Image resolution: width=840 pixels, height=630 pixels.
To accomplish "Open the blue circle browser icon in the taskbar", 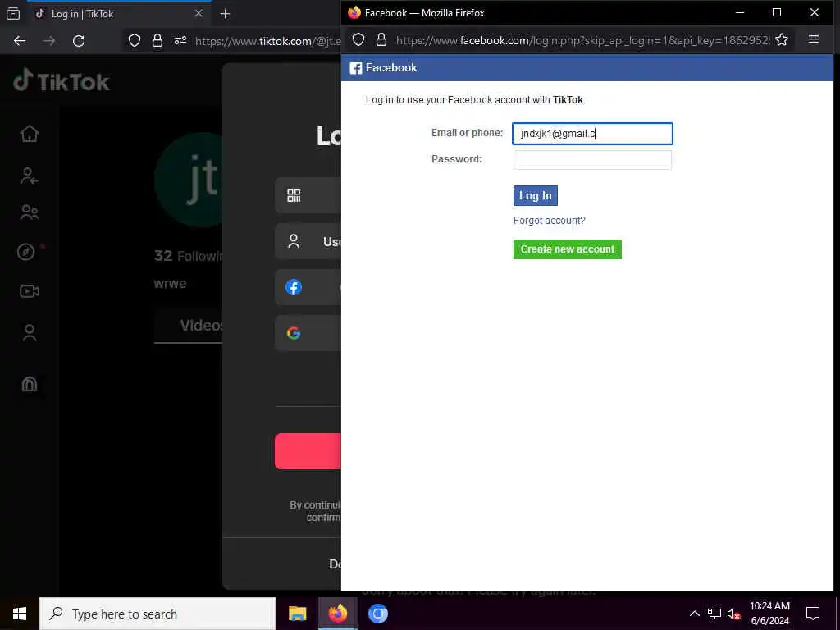I will point(377,614).
